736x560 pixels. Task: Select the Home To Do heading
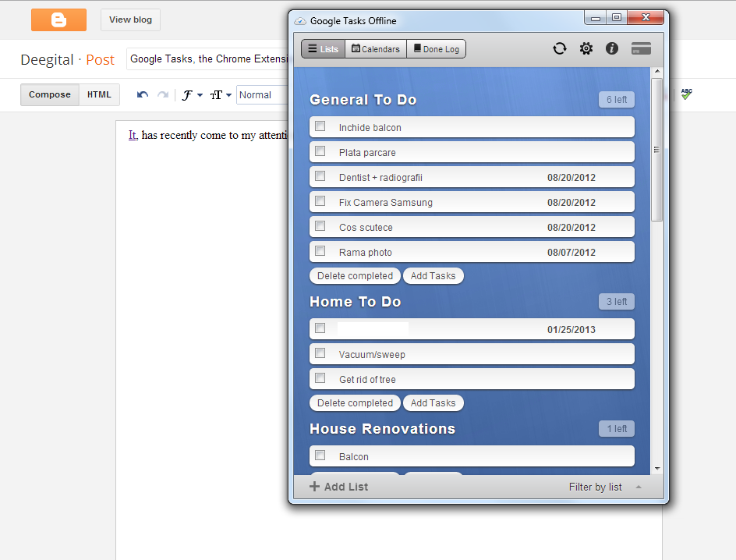click(356, 302)
